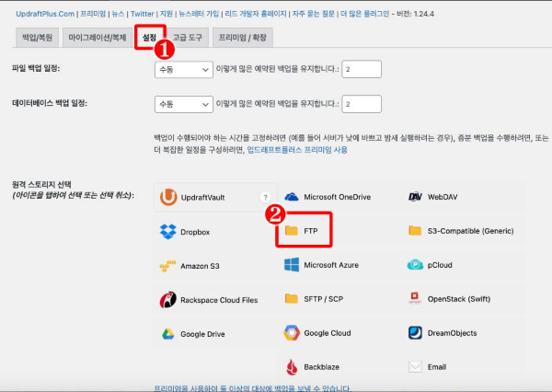The height and width of the screenshot is (392, 552).
Task: Click the UpdraftVault question mark help icon
Action: pos(266,197)
